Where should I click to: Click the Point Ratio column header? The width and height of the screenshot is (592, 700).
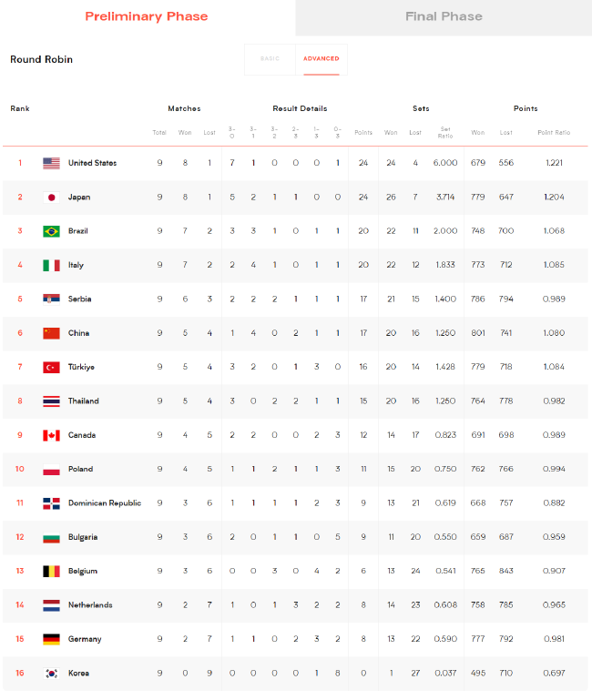click(x=554, y=133)
